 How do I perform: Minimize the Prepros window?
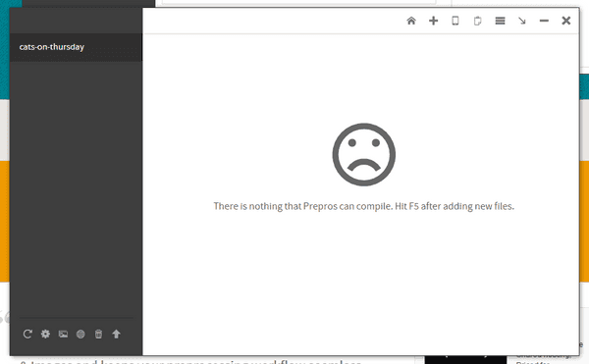pos(544,21)
